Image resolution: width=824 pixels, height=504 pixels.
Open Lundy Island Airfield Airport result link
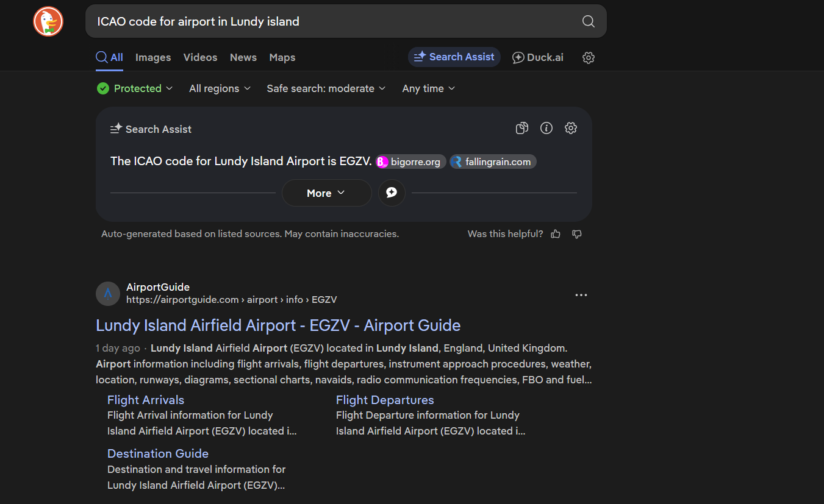(x=278, y=325)
